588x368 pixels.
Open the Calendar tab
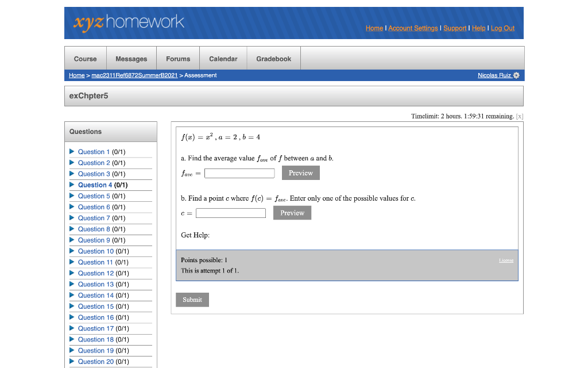[x=223, y=58]
